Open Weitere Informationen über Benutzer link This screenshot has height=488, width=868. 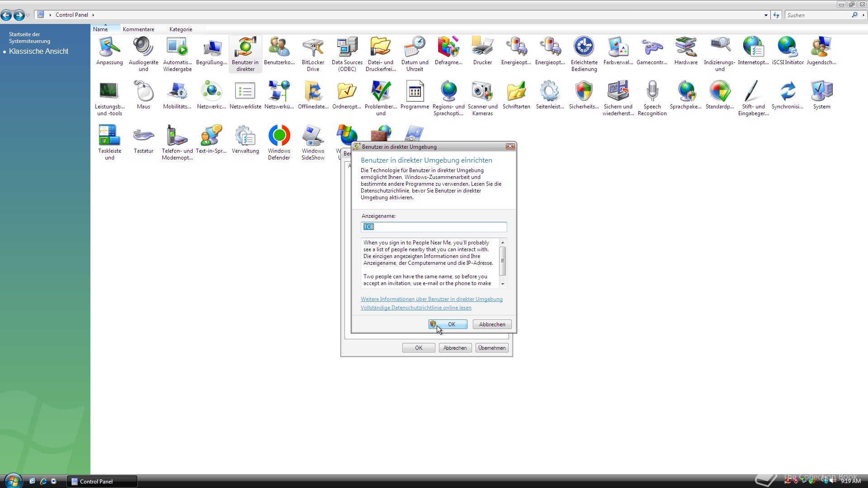(x=431, y=299)
